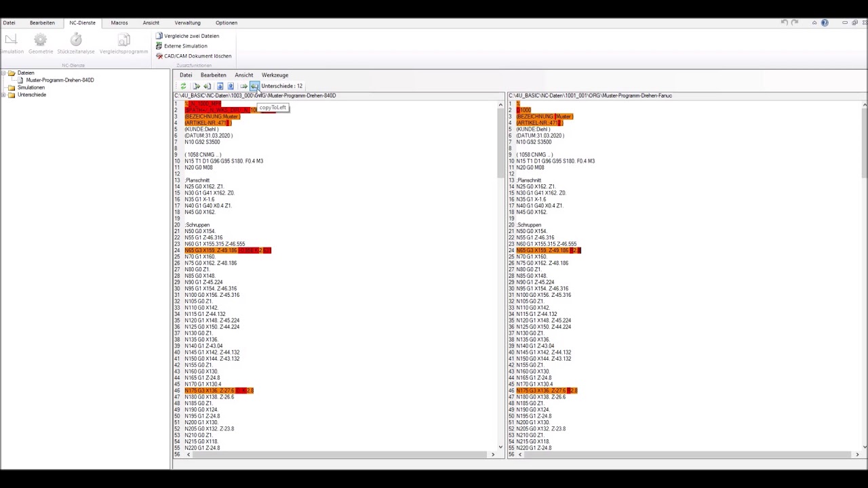Click Externe Simulation
The height and width of the screenshot is (488, 868).
tap(181, 46)
